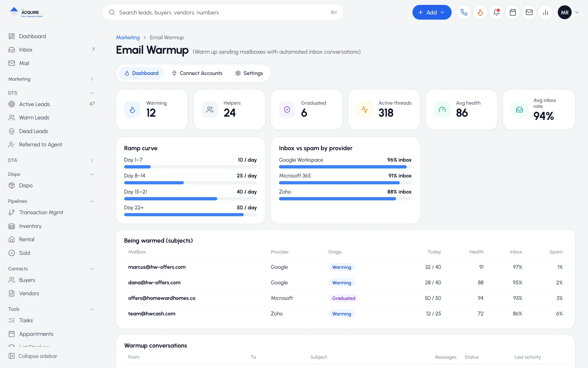This screenshot has width=588, height=368.
Task: Click the Graduated shield card icon
Action: pos(287,110)
